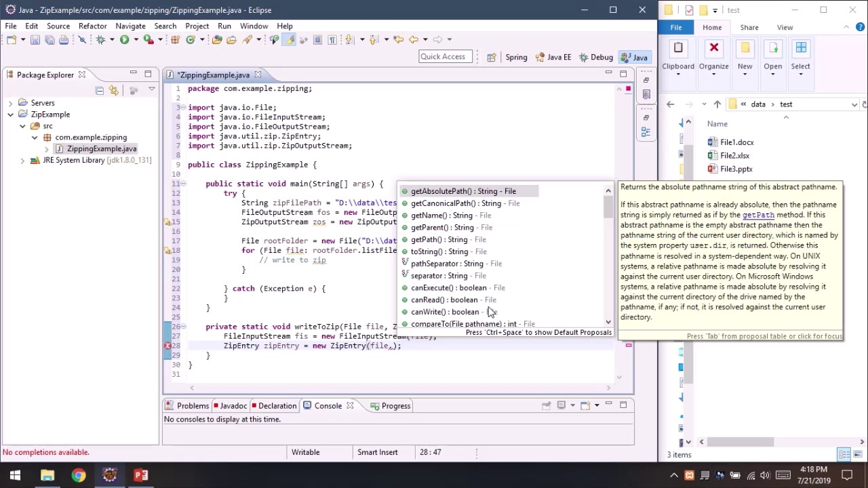The height and width of the screenshot is (488, 868).
Task: Click Collapse All in Package Explorer
Action: click(99, 90)
